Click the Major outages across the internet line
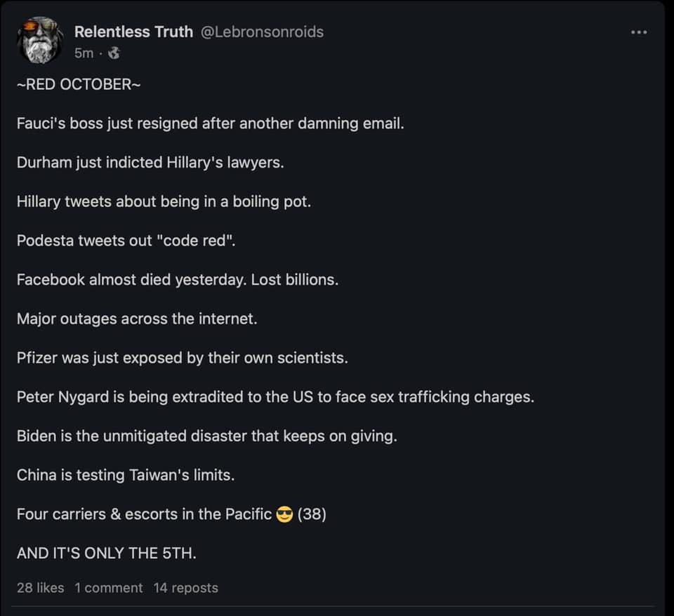 pos(137,319)
